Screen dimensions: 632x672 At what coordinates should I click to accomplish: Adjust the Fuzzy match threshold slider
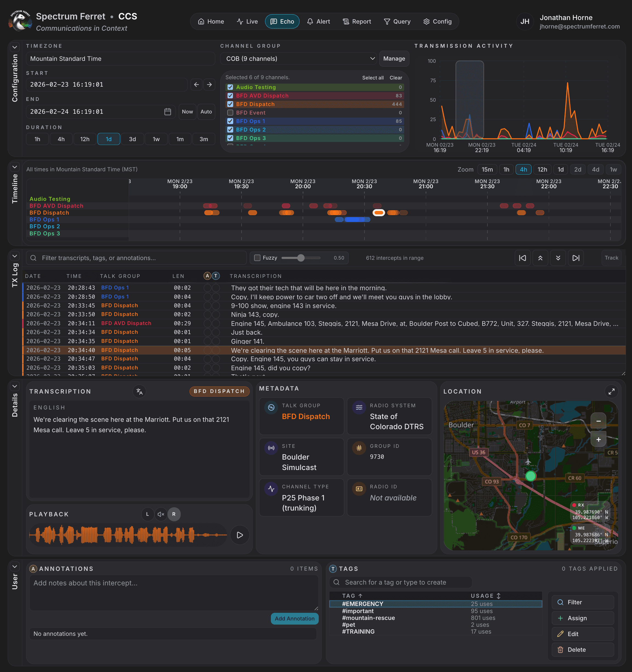click(301, 258)
